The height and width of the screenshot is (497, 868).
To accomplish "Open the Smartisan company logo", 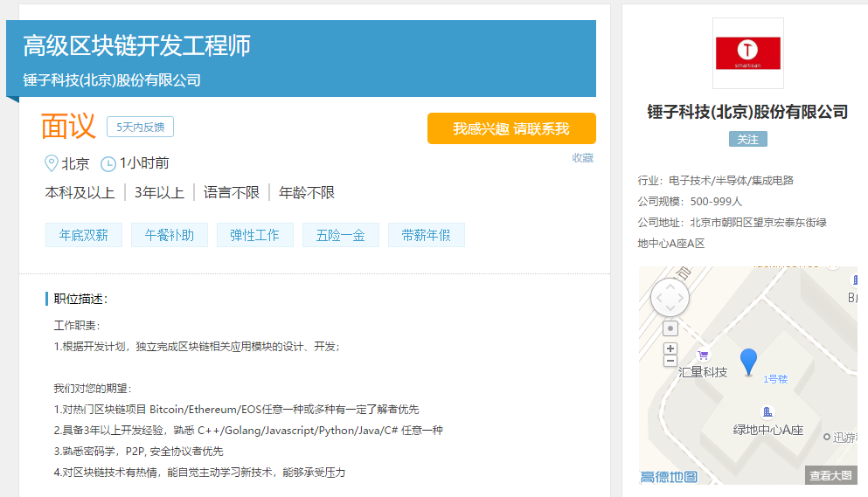I will tap(748, 53).
